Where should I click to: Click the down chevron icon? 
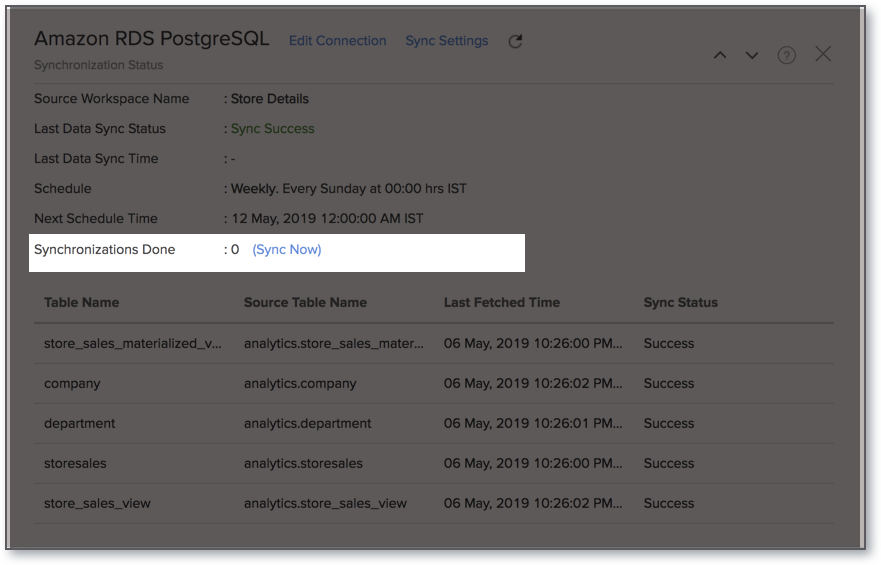pyautogui.click(x=752, y=55)
